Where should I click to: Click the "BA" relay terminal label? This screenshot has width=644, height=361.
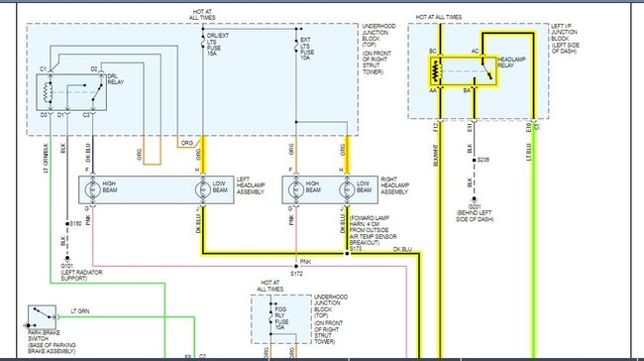coord(467,90)
